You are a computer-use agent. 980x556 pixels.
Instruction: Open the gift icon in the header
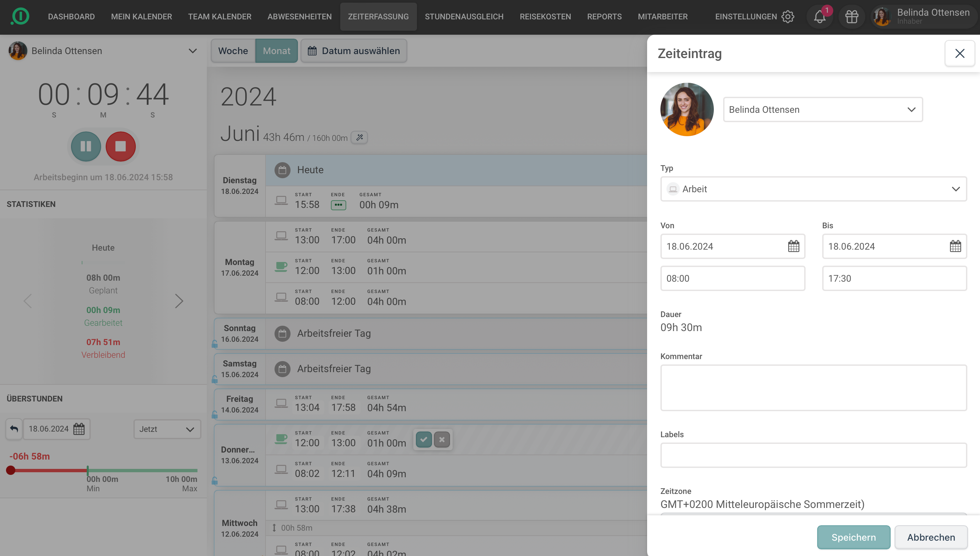pos(851,17)
